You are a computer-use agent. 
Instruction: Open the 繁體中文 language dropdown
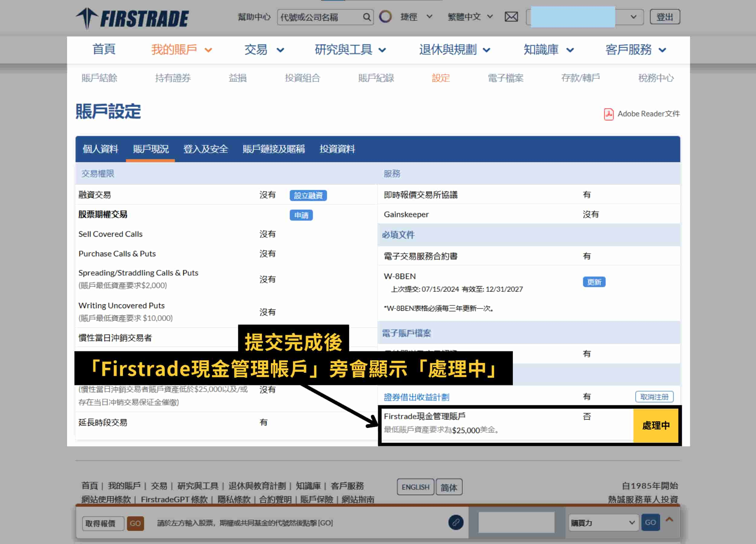[470, 17]
